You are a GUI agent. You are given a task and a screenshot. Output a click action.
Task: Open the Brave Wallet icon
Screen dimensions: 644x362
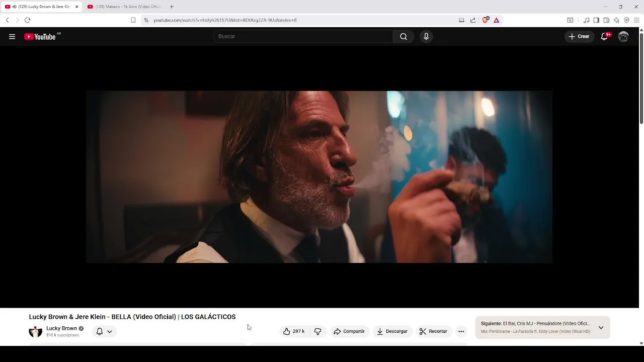pos(606,20)
